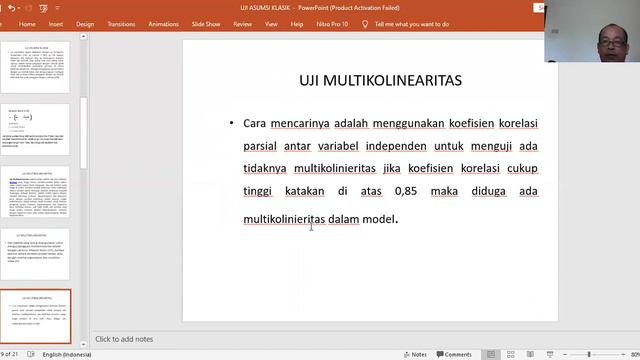Click the English (Indonesia) language indicator
Screen dimensions: 640x360
[x=67, y=354]
